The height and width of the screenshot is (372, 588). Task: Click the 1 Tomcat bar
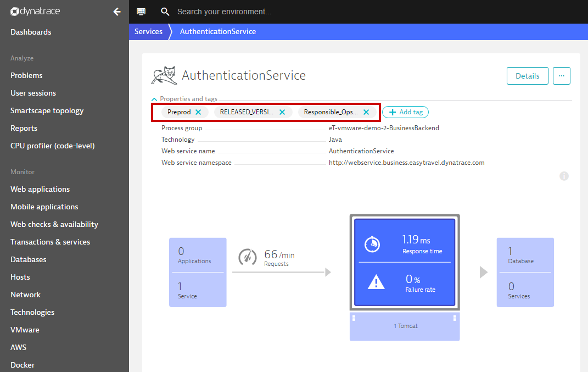[x=405, y=326]
